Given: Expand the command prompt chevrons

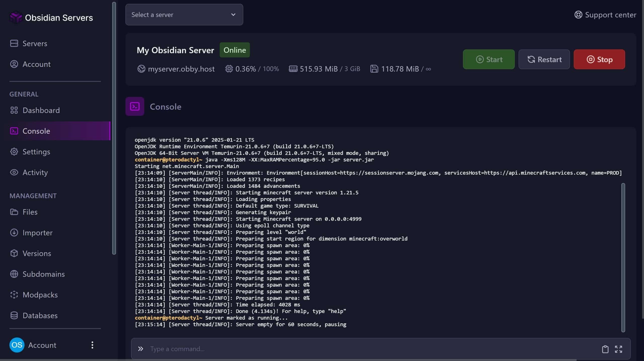Looking at the screenshot, I should pyautogui.click(x=141, y=349).
